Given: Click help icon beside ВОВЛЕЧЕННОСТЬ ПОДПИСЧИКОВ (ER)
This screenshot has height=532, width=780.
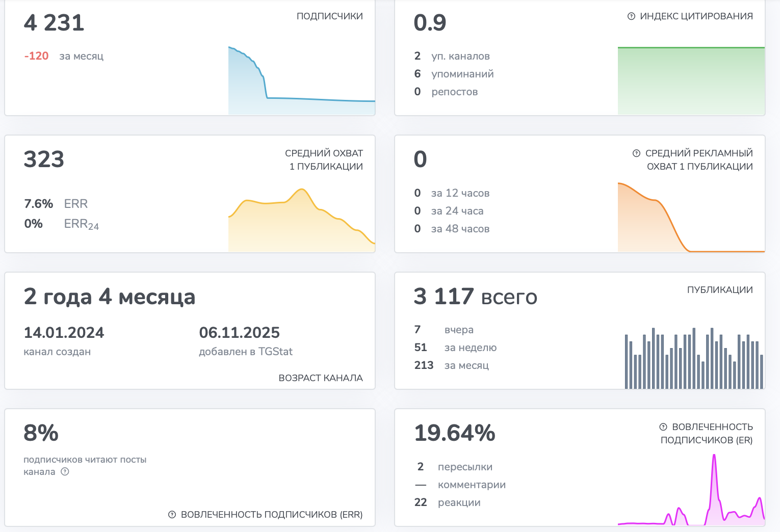Looking at the screenshot, I should 663,427.
